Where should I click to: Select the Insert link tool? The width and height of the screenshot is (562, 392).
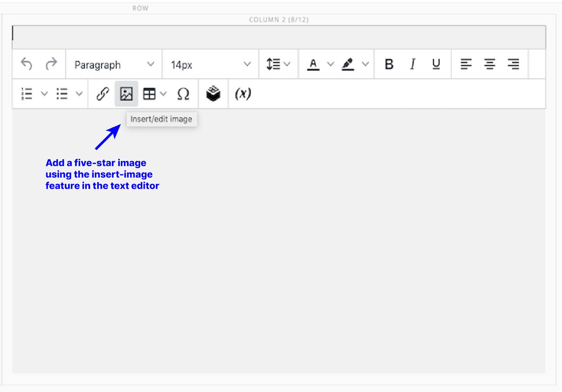[x=102, y=94]
